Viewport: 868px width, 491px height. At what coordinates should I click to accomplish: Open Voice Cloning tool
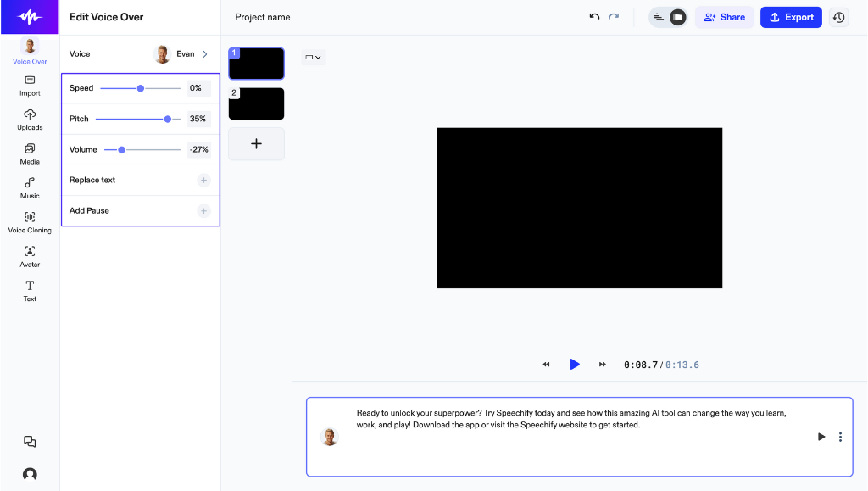30,222
